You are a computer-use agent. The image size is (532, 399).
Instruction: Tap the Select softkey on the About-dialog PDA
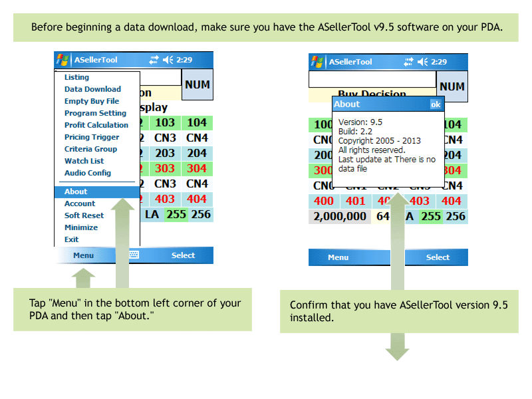pyautogui.click(x=438, y=257)
